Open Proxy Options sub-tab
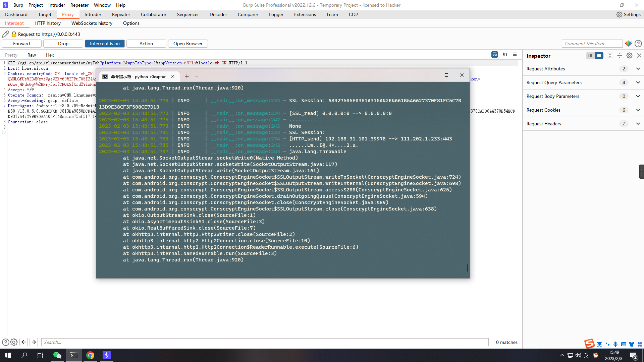The width and height of the screenshot is (644, 362). pos(131,23)
